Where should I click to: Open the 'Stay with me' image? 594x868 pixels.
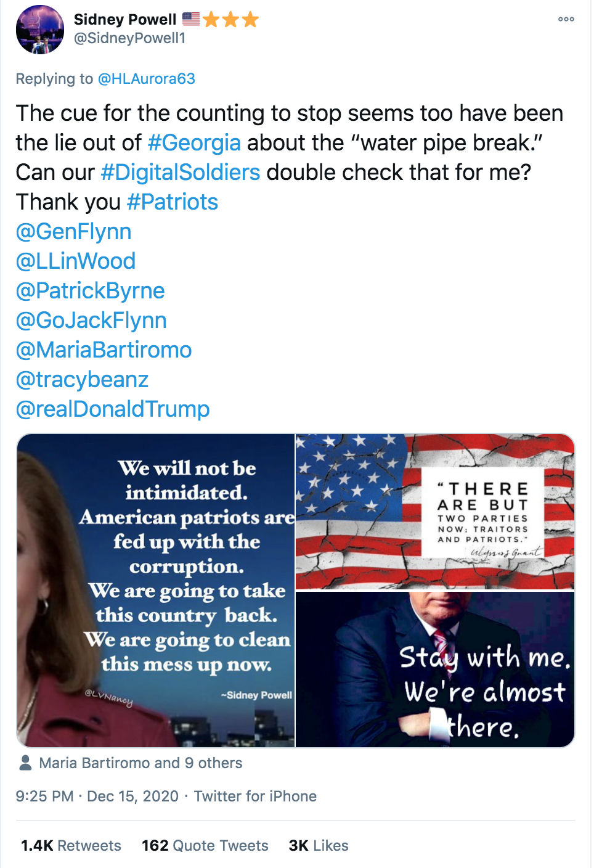pyautogui.click(x=435, y=669)
